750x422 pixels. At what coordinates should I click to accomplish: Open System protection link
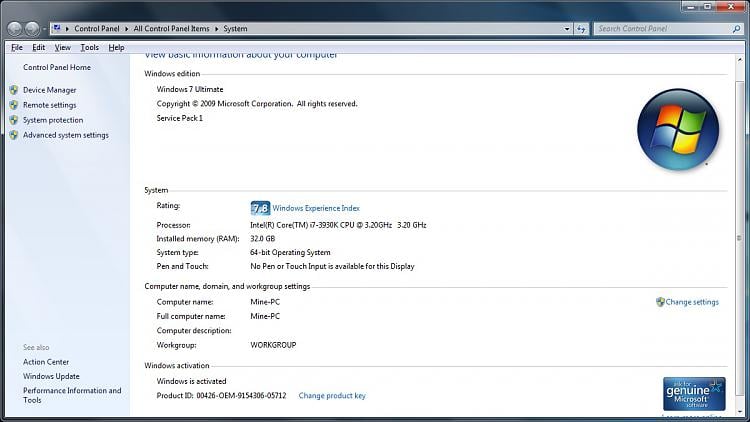point(53,120)
